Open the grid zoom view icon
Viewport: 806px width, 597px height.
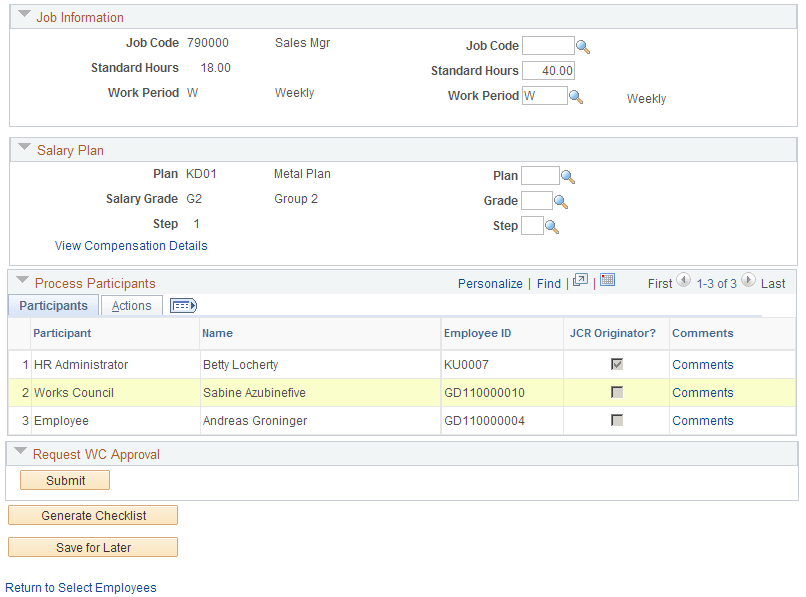[582, 283]
